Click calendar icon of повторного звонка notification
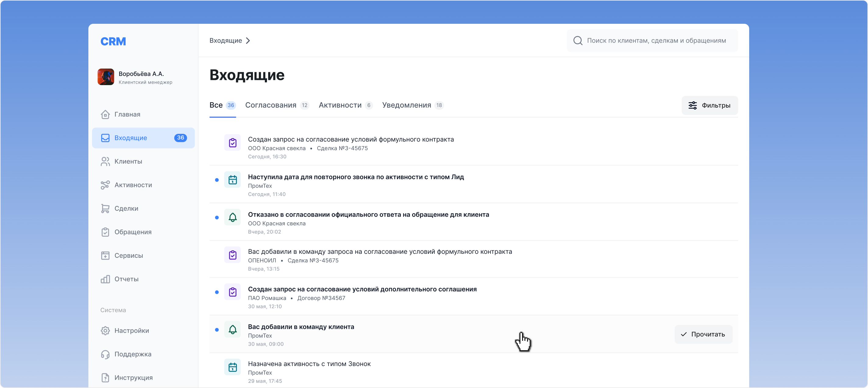Screen dimensions: 868x388 [233, 180]
